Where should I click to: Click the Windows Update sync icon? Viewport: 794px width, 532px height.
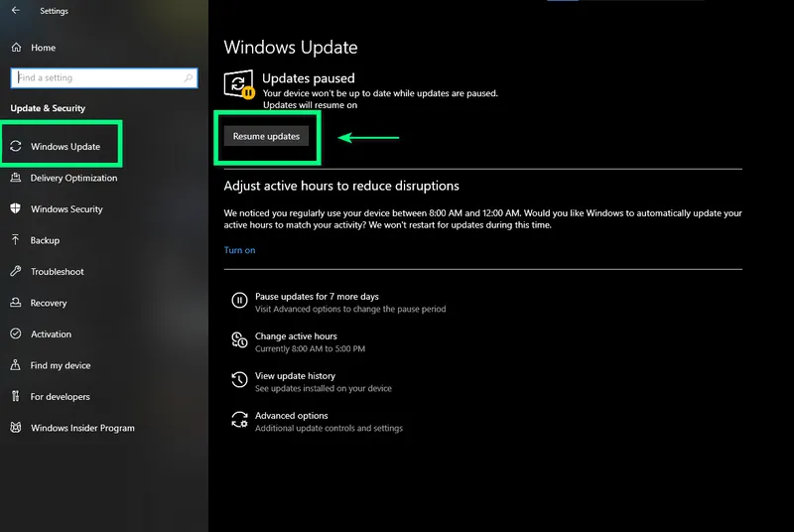coord(15,147)
